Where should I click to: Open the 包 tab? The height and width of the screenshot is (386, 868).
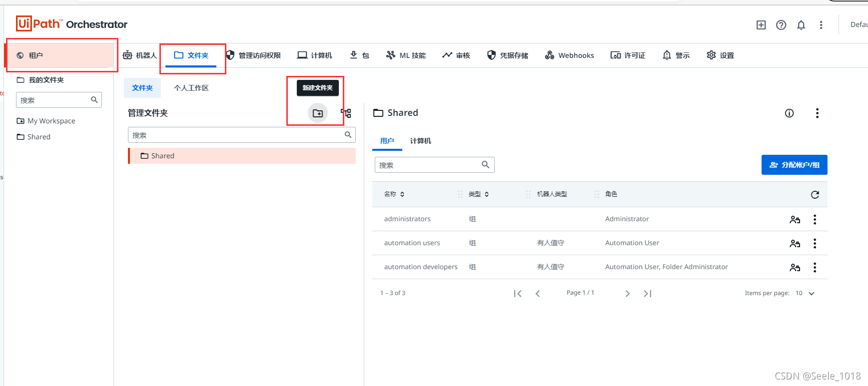click(359, 55)
